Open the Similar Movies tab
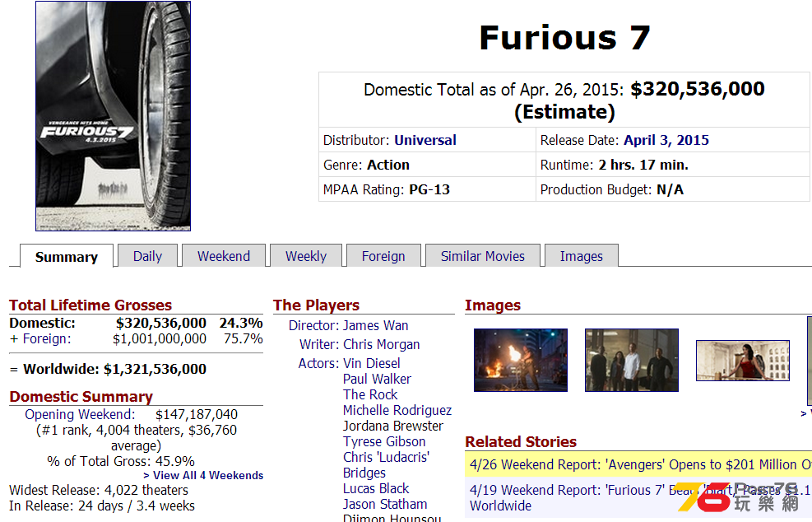The height and width of the screenshot is (522, 812). pyautogui.click(x=482, y=256)
